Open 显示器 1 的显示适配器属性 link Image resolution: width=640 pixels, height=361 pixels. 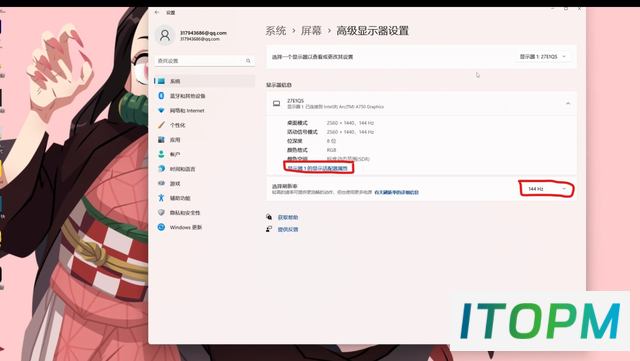coord(318,168)
